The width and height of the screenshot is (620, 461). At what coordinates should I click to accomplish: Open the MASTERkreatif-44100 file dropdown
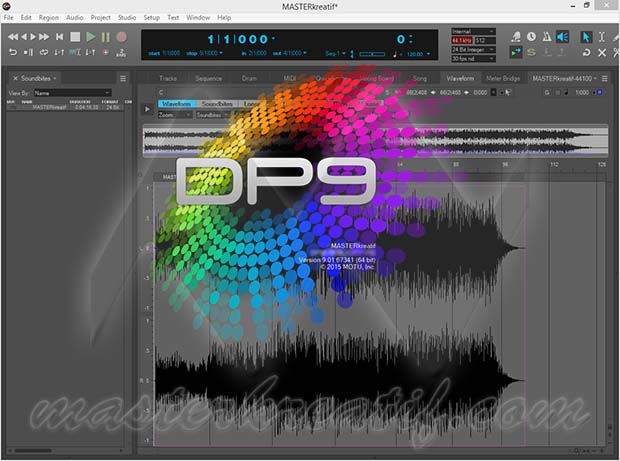(x=564, y=78)
